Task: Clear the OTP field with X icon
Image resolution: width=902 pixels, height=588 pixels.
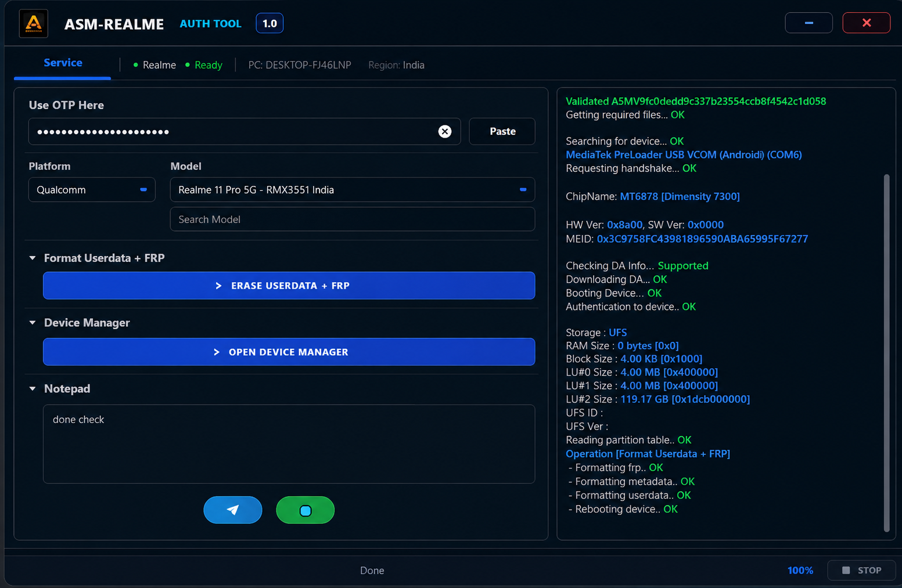Action: (445, 132)
